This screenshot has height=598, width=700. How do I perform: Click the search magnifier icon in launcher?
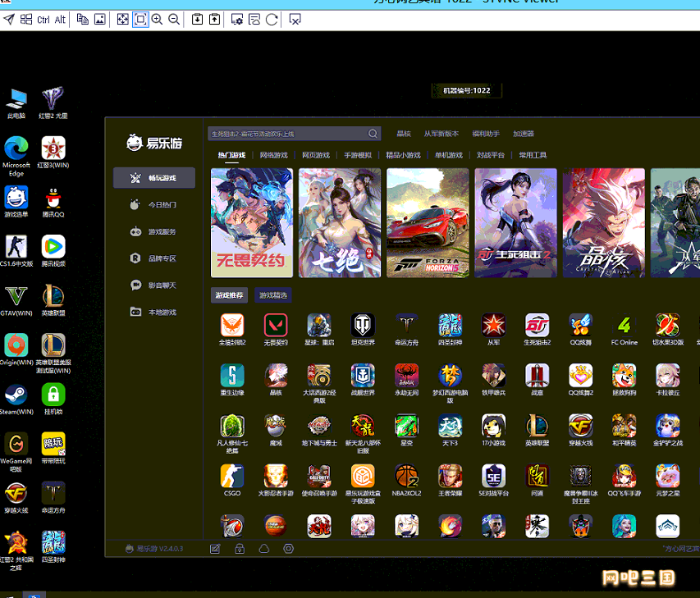coord(373,134)
